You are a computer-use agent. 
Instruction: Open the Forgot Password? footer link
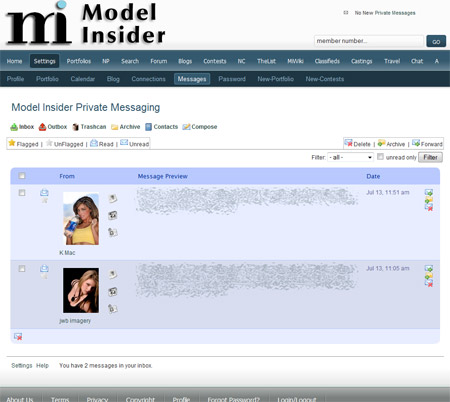coord(233,399)
